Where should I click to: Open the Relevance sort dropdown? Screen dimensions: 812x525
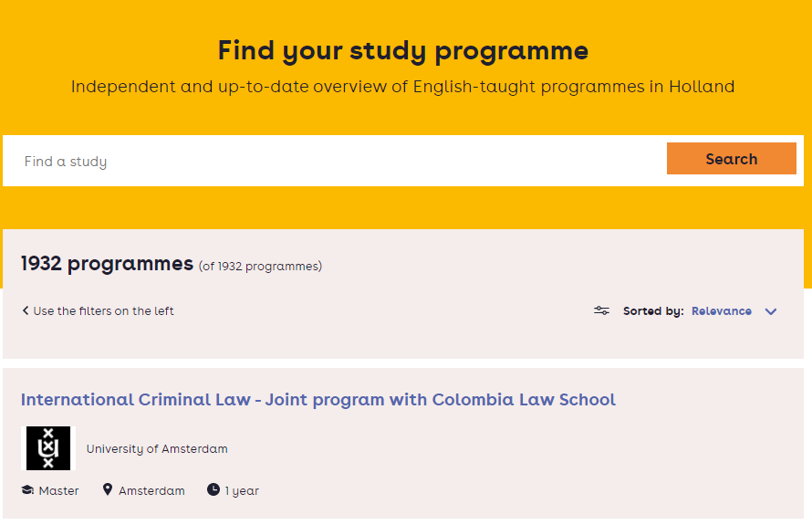722,311
